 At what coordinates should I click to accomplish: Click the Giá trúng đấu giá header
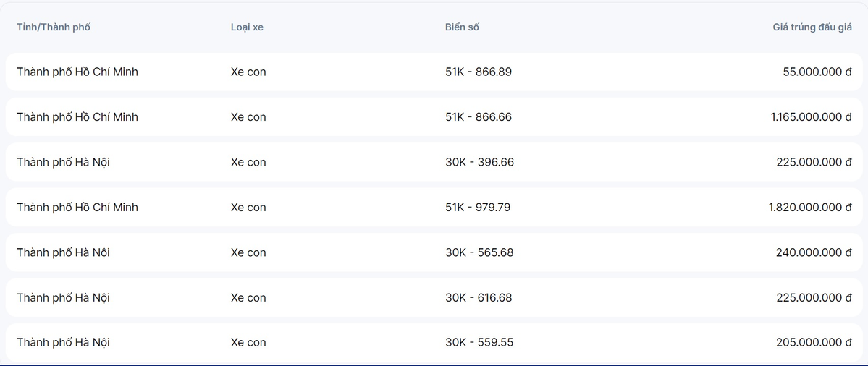pyautogui.click(x=812, y=27)
